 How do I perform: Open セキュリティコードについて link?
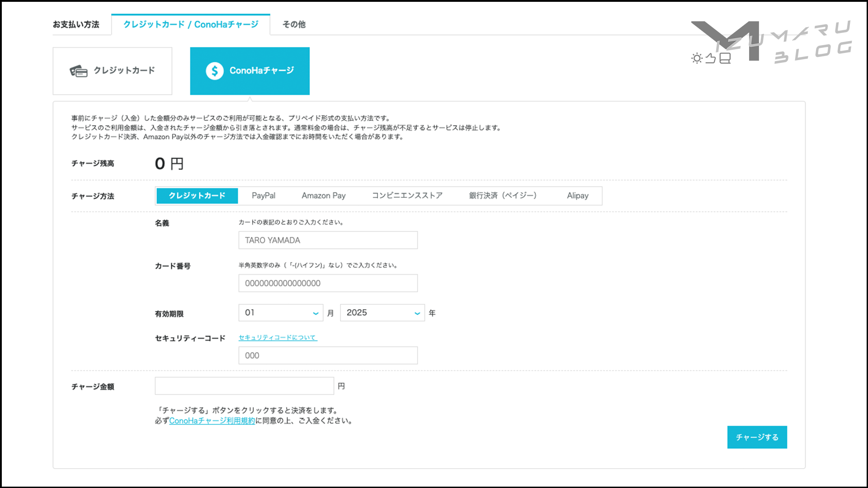tap(278, 338)
